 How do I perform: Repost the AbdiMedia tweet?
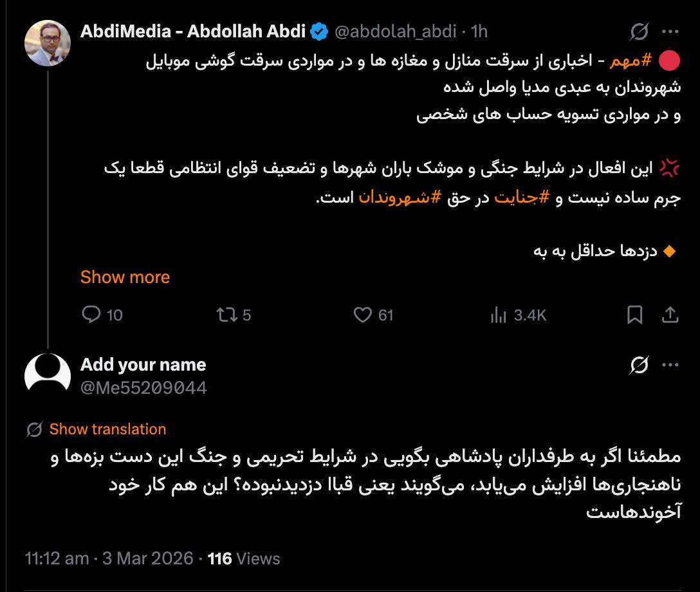[226, 315]
